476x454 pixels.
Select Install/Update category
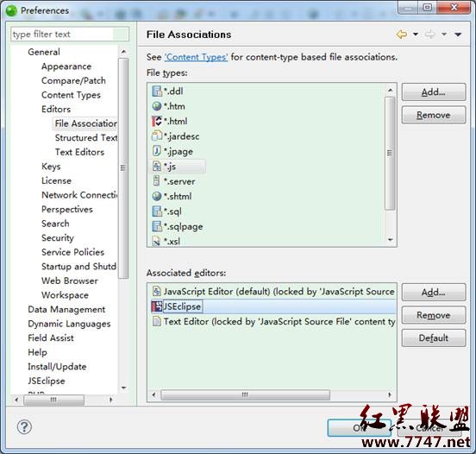pyautogui.click(x=57, y=367)
